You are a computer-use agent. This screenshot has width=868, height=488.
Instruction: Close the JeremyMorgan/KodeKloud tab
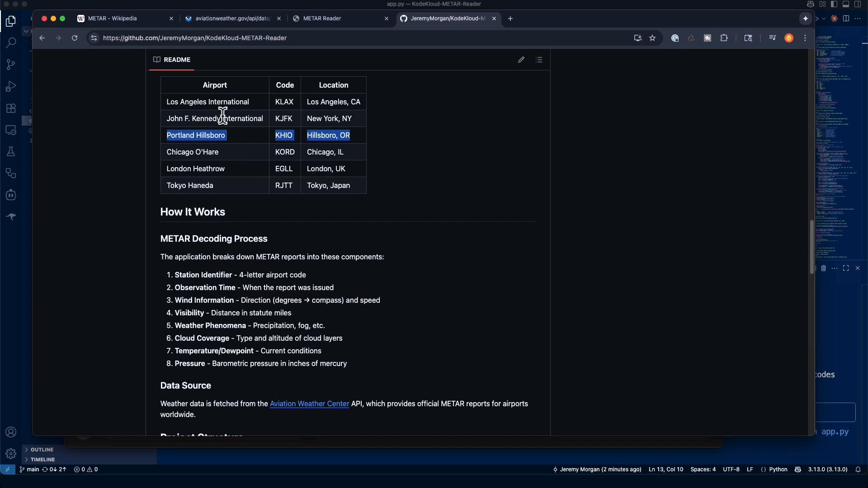[x=494, y=19]
